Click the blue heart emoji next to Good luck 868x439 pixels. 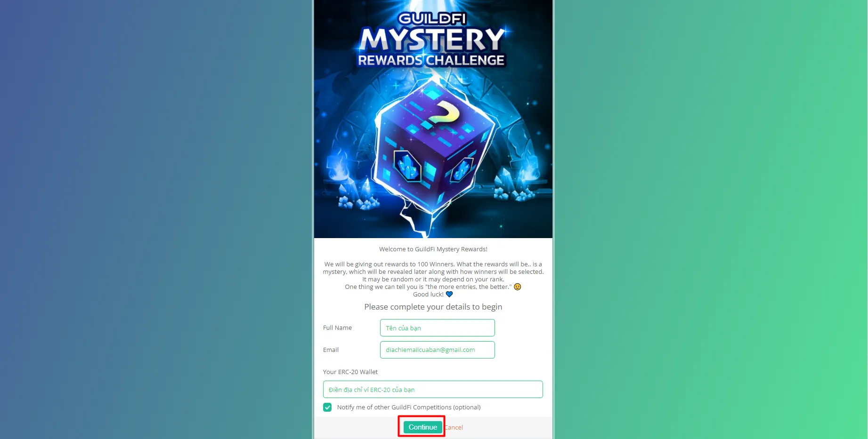pyautogui.click(x=449, y=294)
